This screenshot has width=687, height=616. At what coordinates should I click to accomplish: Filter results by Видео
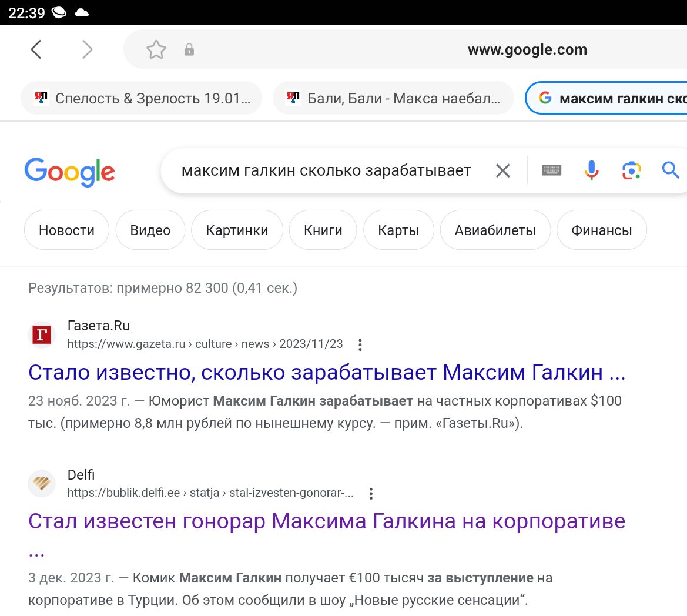click(150, 230)
